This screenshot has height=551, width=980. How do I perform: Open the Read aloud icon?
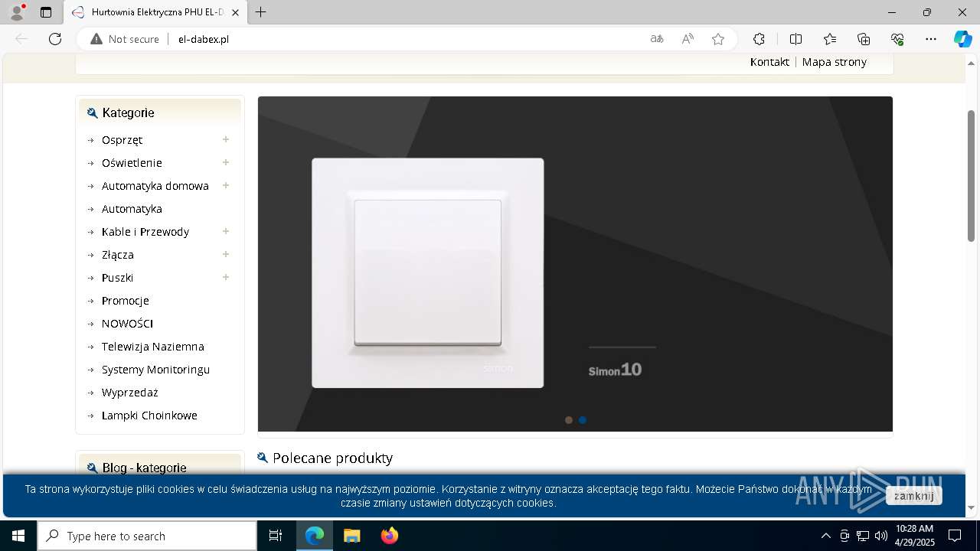pyautogui.click(x=688, y=39)
